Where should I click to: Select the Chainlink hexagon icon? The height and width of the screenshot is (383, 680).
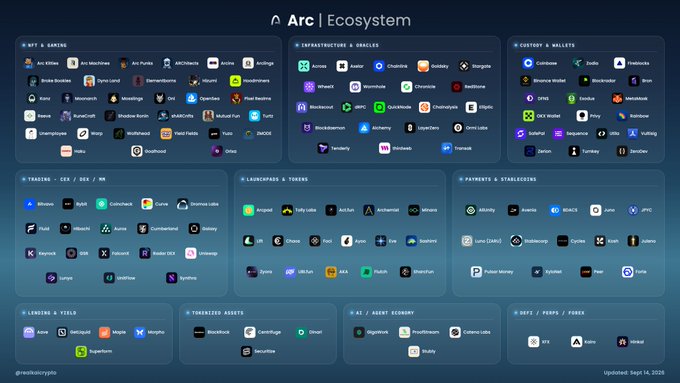click(379, 66)
